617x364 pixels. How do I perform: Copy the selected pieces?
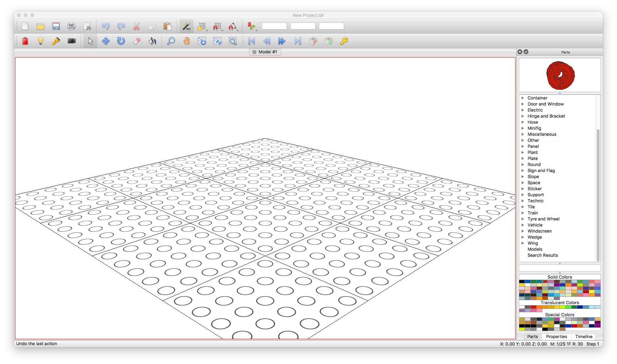click(x=152, y=26)
